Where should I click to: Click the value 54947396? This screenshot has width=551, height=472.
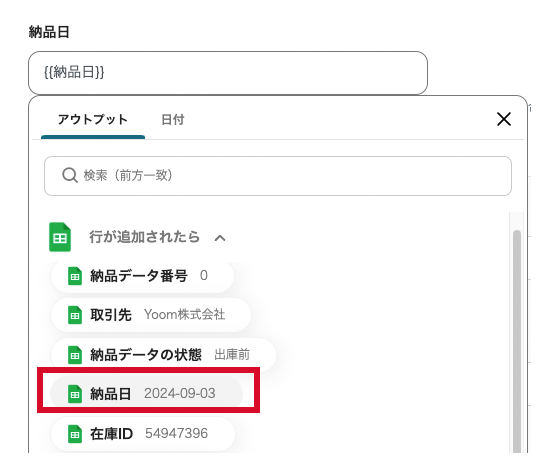pyautogui.click(x=176, y=433)
